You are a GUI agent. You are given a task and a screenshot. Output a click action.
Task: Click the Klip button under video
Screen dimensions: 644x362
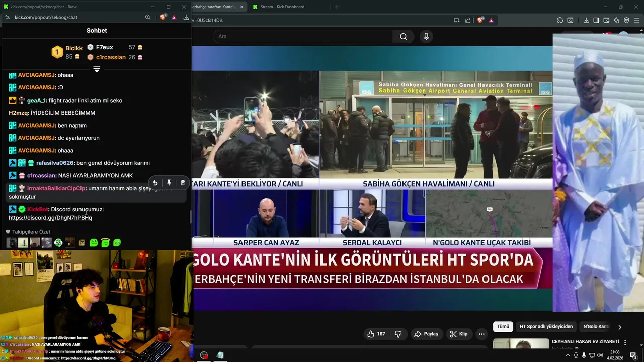point(459,334)
